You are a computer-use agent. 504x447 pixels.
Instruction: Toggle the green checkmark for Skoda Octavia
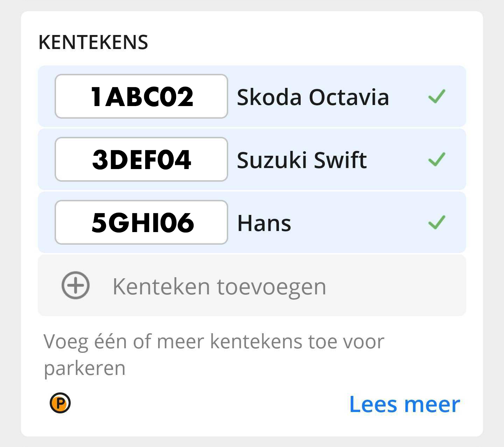[x=437, y=96]
